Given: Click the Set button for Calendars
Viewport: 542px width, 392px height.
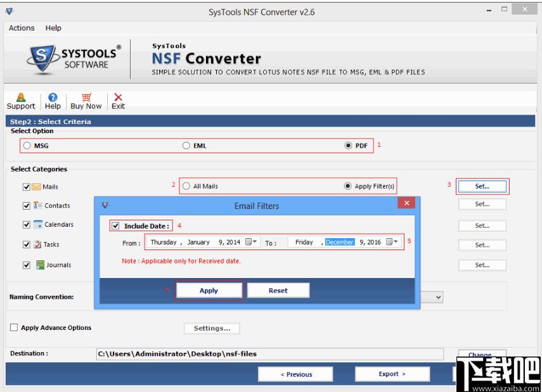Looking at the screenshot, I should tap(482, 226).
